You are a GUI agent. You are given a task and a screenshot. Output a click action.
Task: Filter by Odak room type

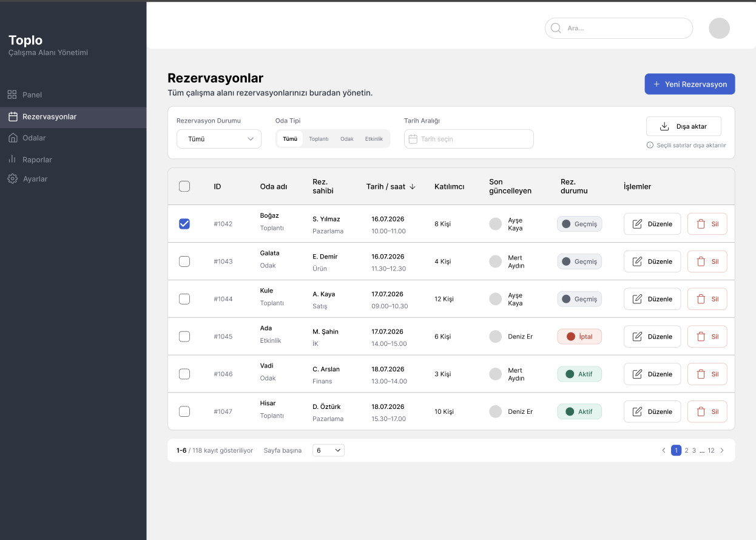pyautogui.click(x=347, y=139)
